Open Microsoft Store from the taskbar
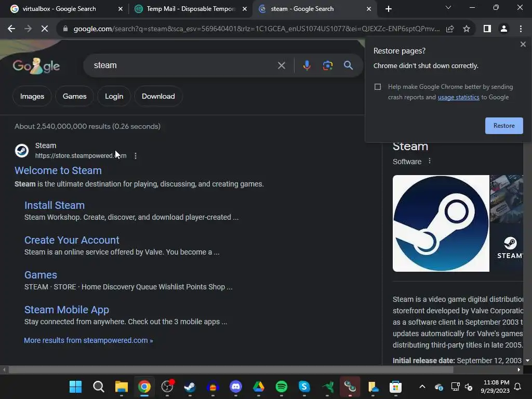532x399 pixels. (x=395, y=387)
